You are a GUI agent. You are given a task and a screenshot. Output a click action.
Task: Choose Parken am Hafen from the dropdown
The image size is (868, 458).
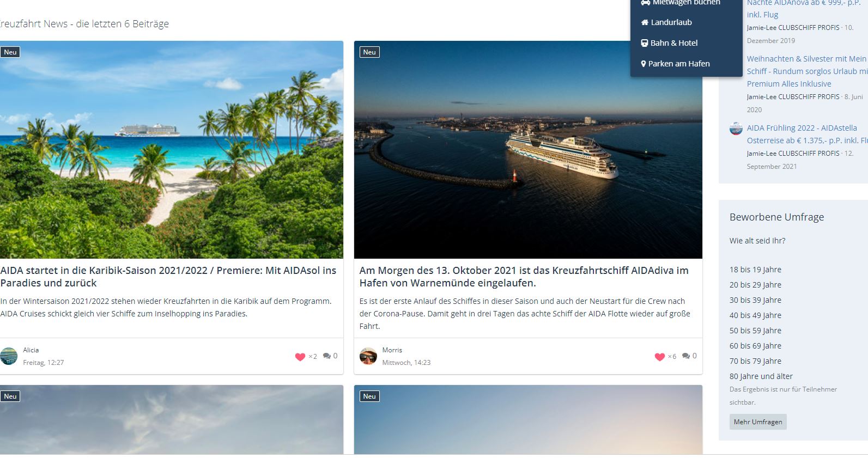tap(679, 64)
